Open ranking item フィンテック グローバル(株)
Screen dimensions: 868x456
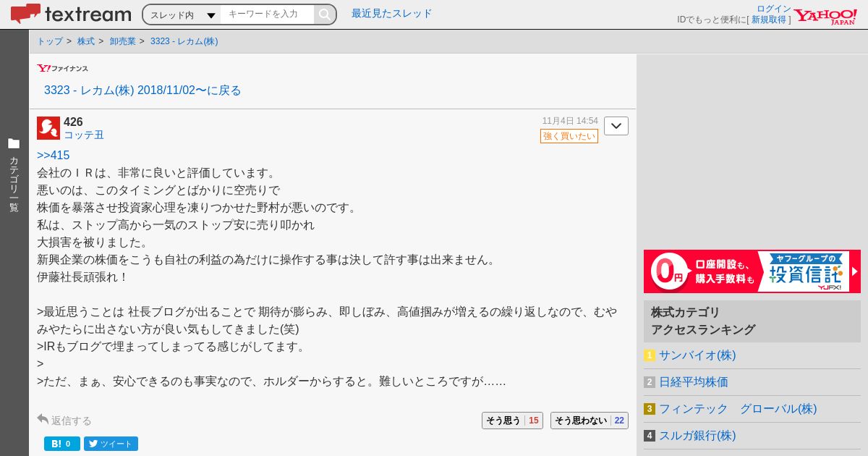(x=738, y=409)
